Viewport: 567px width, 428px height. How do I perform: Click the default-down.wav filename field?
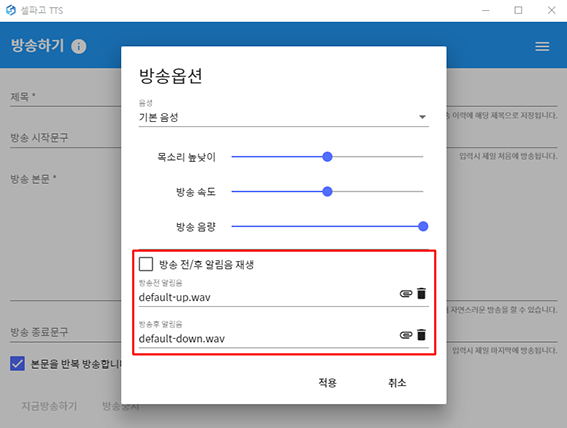click(268, 339)
